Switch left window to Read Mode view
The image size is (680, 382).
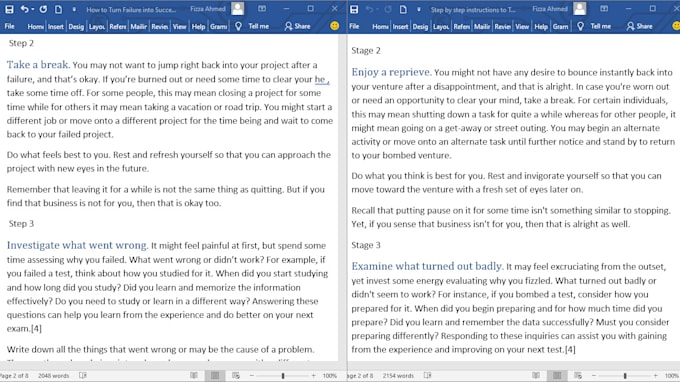click(x=194, y=375)
